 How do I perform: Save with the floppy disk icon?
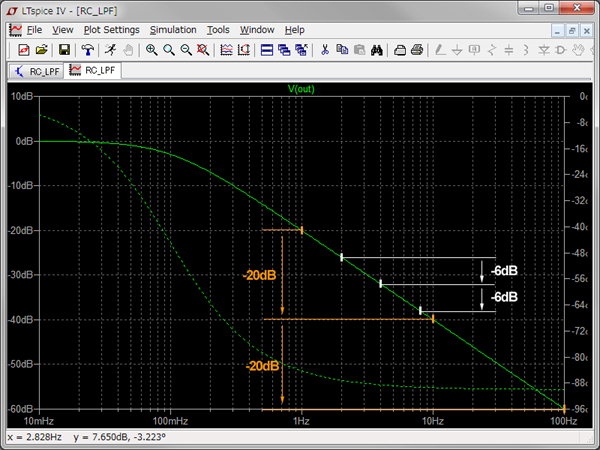click(x=64, y=50)
